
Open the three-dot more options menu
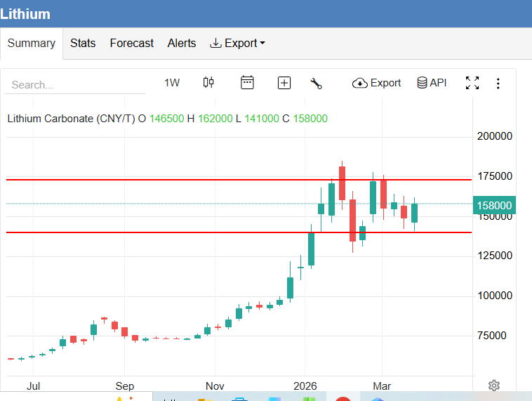point(498,83)
